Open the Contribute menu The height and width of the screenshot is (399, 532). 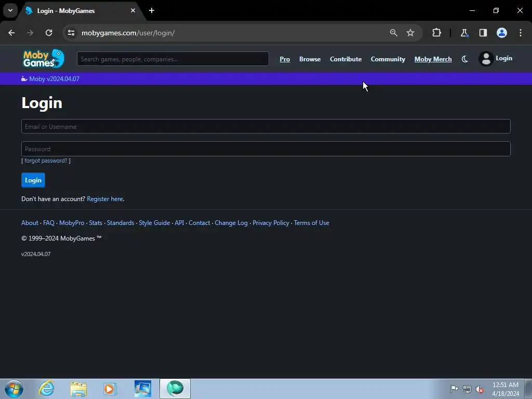[345, 59]
